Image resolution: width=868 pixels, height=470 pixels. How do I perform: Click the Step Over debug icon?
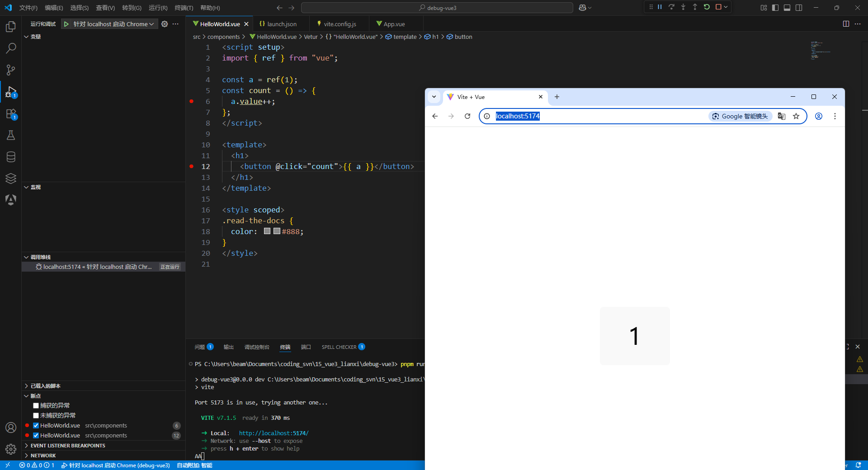[x=672, y=7]
